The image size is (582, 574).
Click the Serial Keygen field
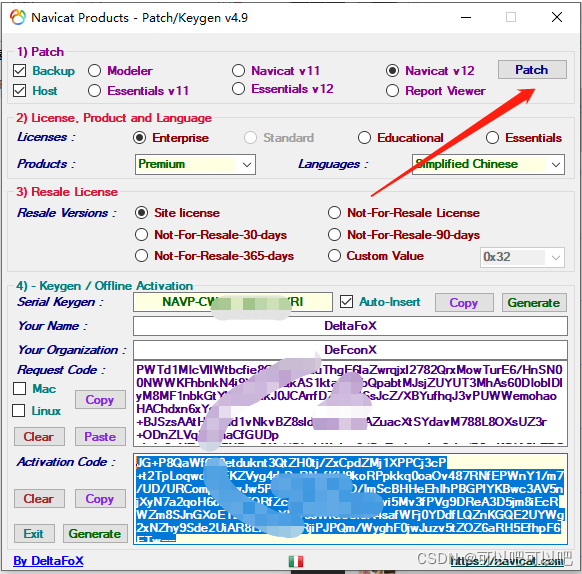[233, 302]
